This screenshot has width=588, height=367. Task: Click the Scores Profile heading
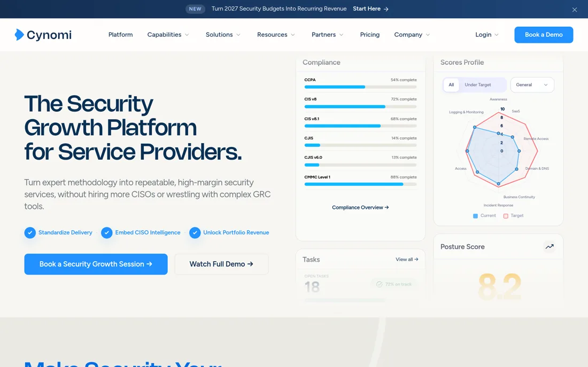click(462, 63)
